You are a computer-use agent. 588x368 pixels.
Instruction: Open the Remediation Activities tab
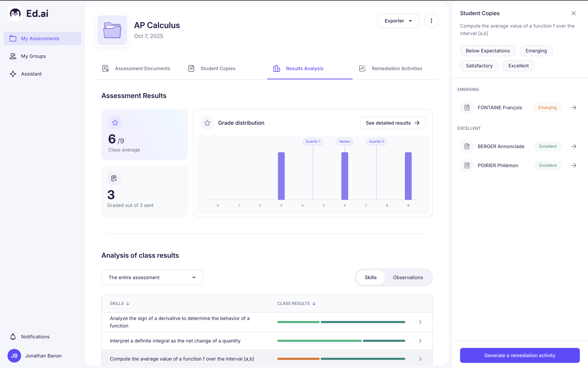(x=397, y=68)
